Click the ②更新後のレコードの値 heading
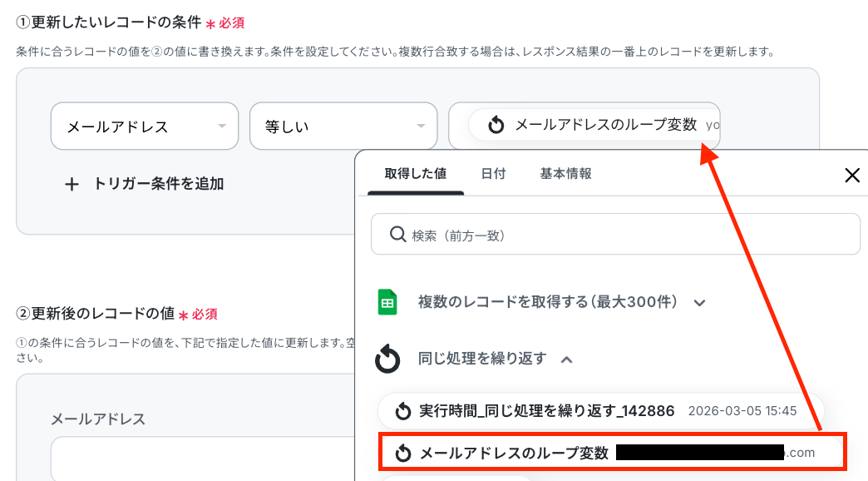 96,314
